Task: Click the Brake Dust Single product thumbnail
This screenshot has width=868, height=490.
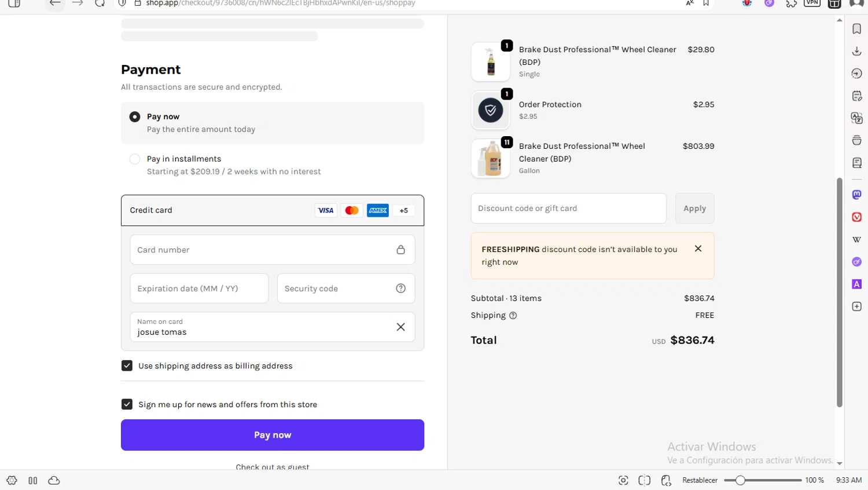Action: point(491,61)
